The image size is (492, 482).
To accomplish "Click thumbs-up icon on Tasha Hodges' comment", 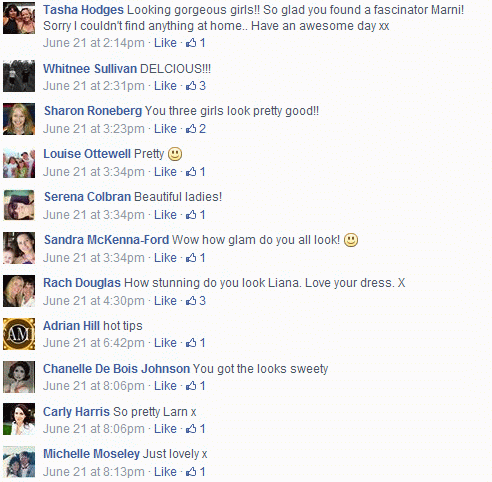I will 191,43.
